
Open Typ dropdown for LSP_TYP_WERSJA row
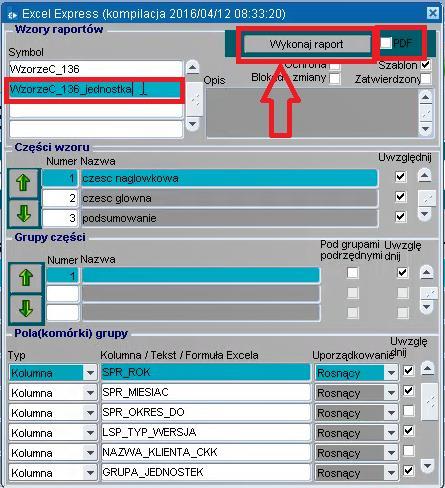click(x=90, y=433)
